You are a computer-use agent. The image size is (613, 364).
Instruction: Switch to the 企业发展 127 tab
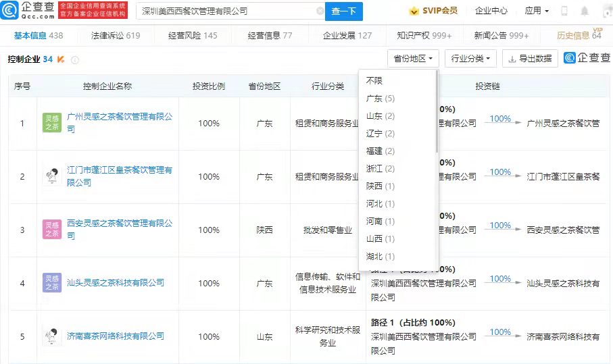point(347,36)
